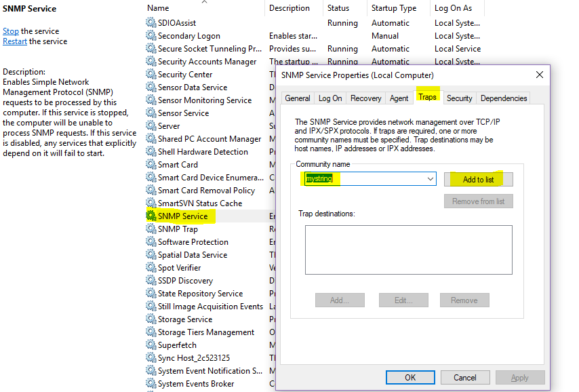Click the Add to list button
The width and height of the screenshot is (579, 392).
point(478,179)
